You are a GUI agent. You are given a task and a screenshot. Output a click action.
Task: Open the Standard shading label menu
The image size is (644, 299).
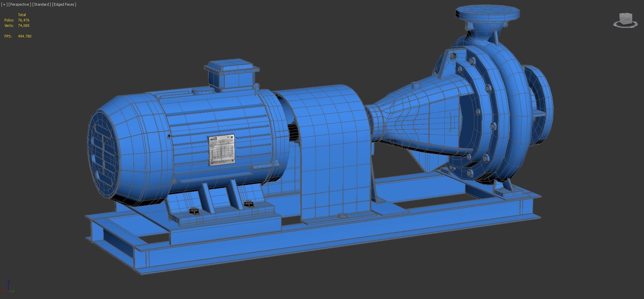pos(42,4)
